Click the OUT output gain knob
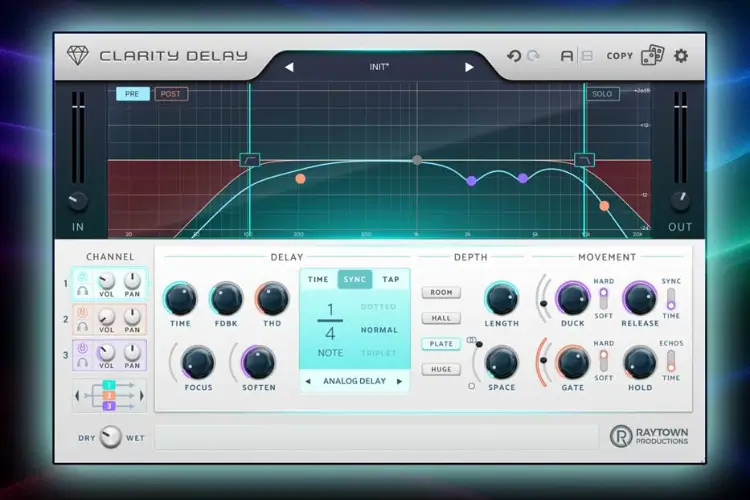This screenshot has height=500, width=750. (x=680, y=201)
